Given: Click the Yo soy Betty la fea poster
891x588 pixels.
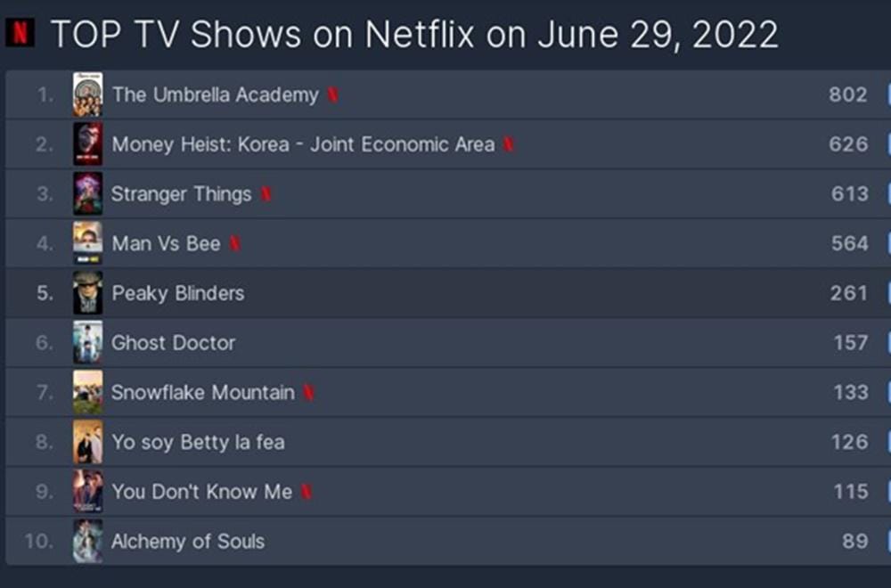Looking at the screenshot, I should (x=87, y=442).
